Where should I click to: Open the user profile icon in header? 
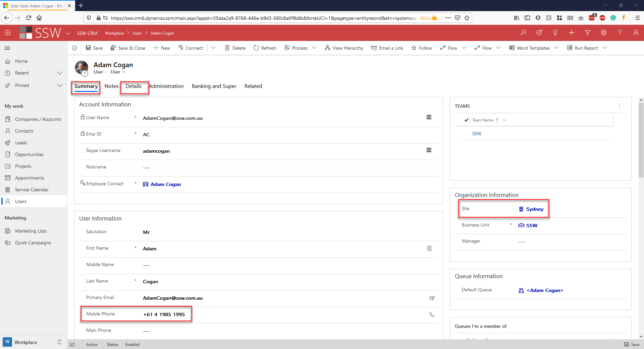636,33
